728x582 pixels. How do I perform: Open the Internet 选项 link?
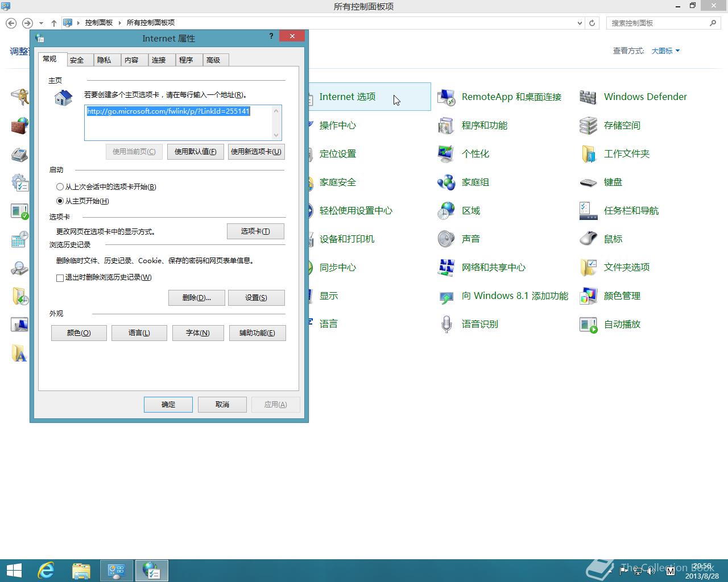click(x=348, y=97)
